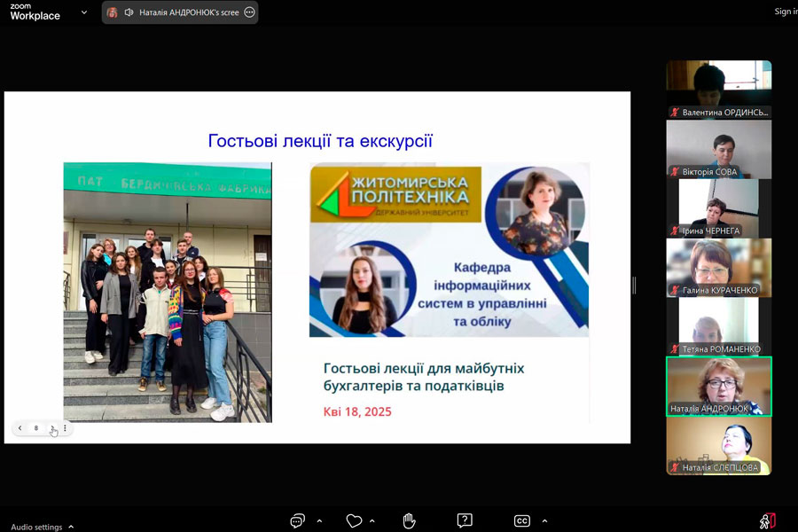Click Наталія АНДРОНЮК's screen share tab

pyautogui.click(x=188, y=12)
